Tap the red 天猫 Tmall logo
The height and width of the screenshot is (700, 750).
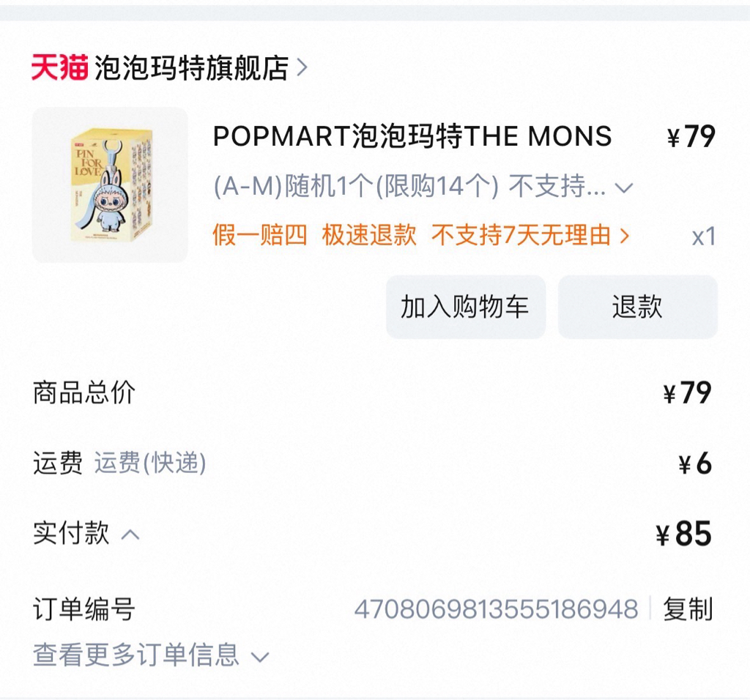60,67
